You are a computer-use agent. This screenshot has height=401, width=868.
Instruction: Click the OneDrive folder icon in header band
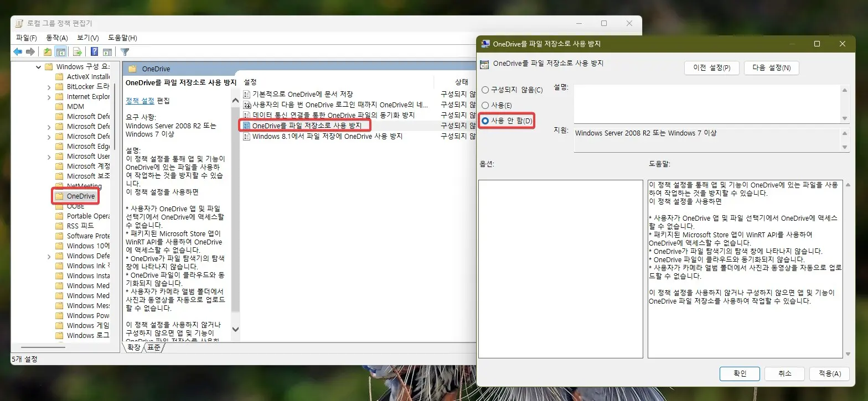132,69
